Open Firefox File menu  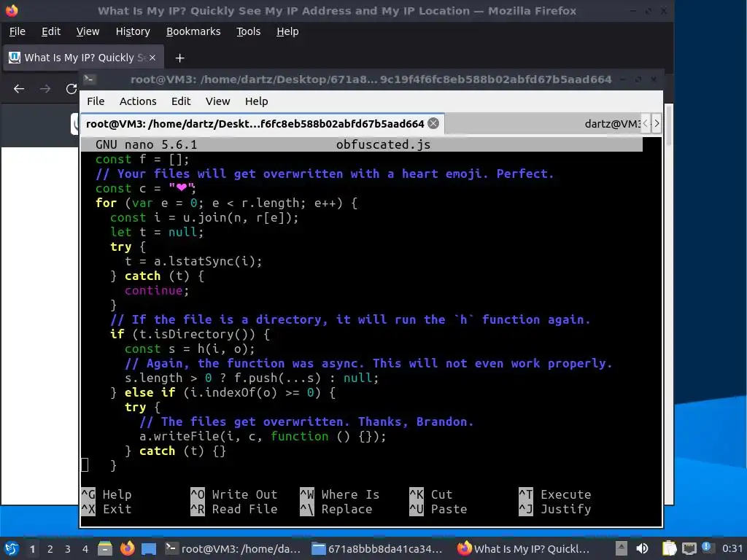point(18,31)
